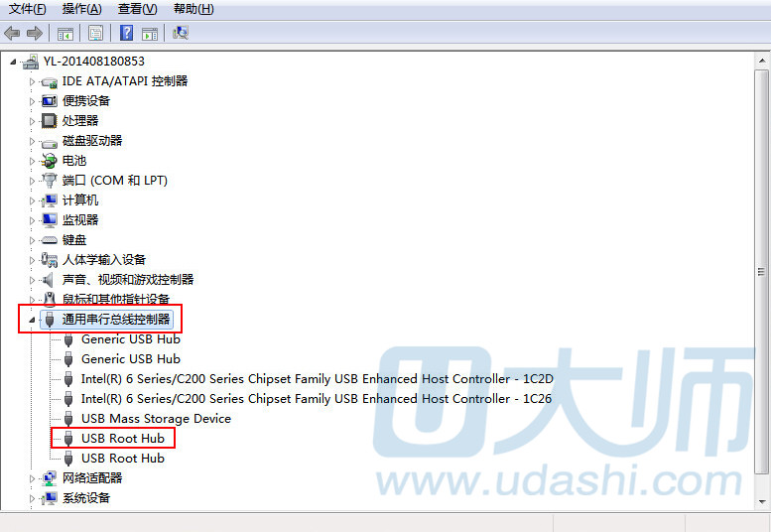Image resolution: width=771 pixels, height=532 pixels.
Task: Click the 人体学输入设备 icon
Action: 50,260
